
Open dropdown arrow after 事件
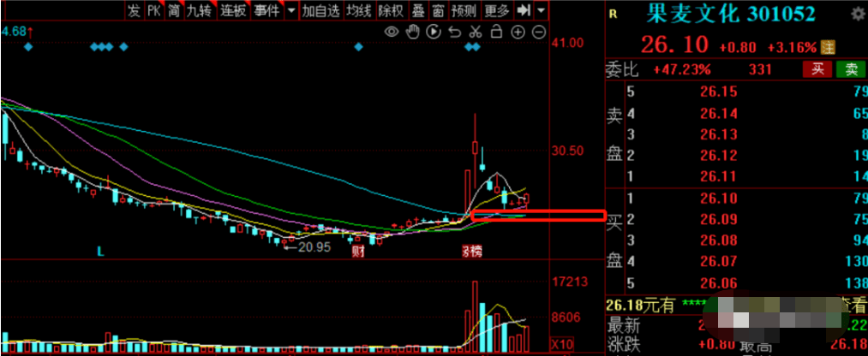tap(291, 10)
